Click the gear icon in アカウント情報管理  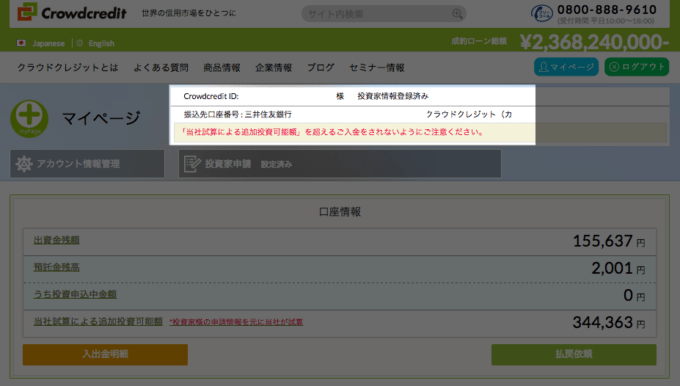tap(24, 164)
